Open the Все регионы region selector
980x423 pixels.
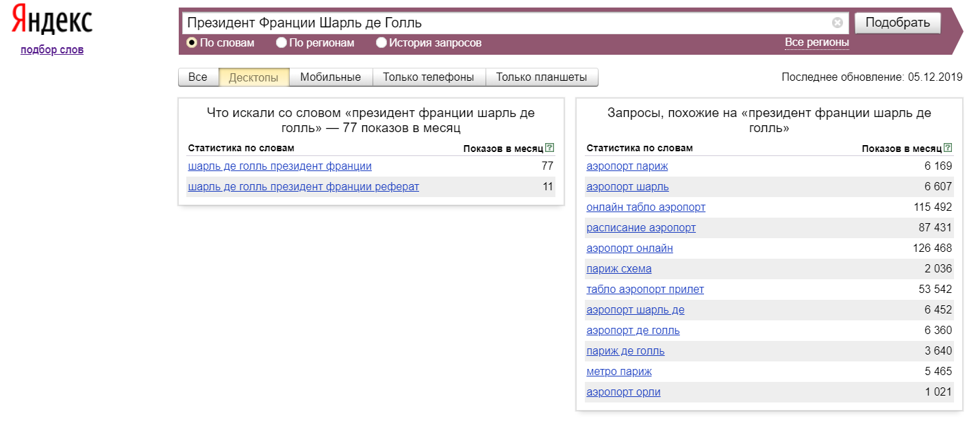pos(817,42)
